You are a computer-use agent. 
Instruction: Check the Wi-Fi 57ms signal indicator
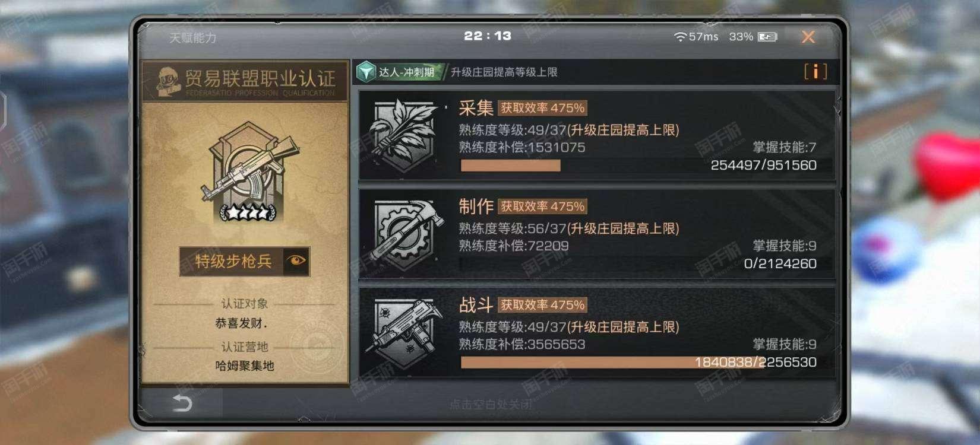(696, 37)
